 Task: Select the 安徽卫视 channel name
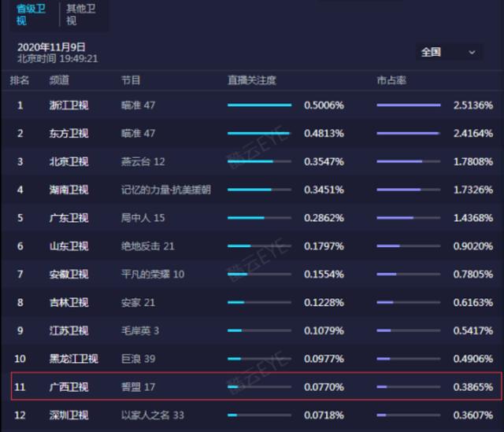tap(69, 275)
